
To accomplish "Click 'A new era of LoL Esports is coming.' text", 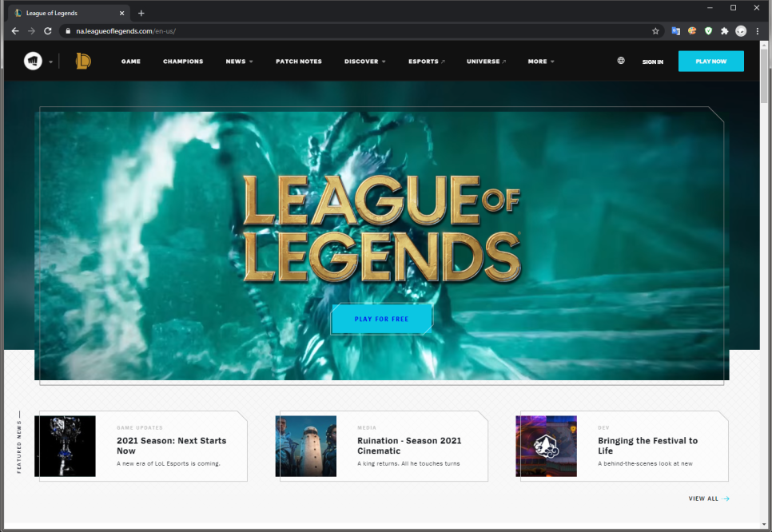I will tap(169, 463).
